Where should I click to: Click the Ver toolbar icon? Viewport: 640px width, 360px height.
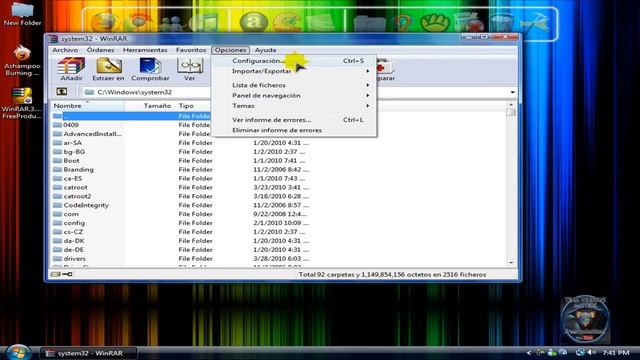[x=189, y=69]
